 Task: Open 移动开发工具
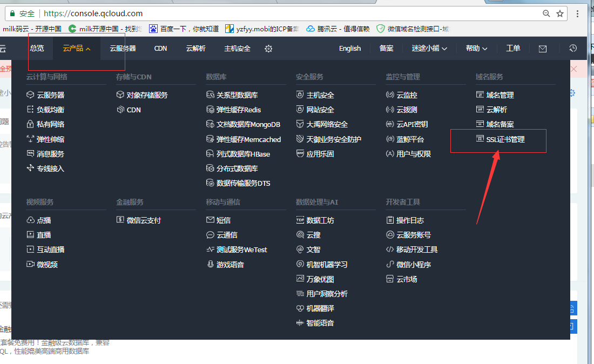pos(412,250)
